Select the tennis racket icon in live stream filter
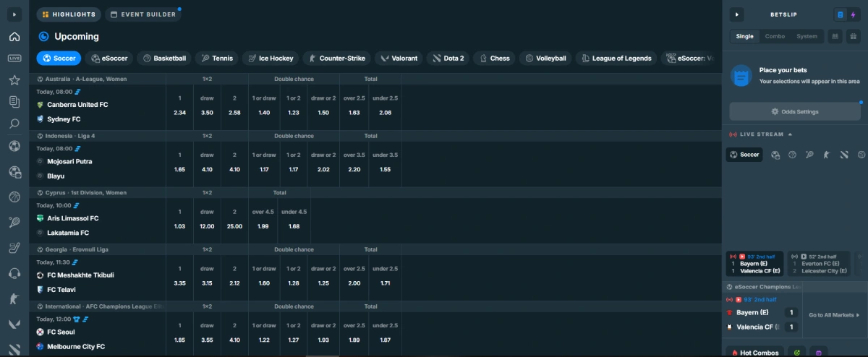This screenshot has width=868, height=357. 809,155
